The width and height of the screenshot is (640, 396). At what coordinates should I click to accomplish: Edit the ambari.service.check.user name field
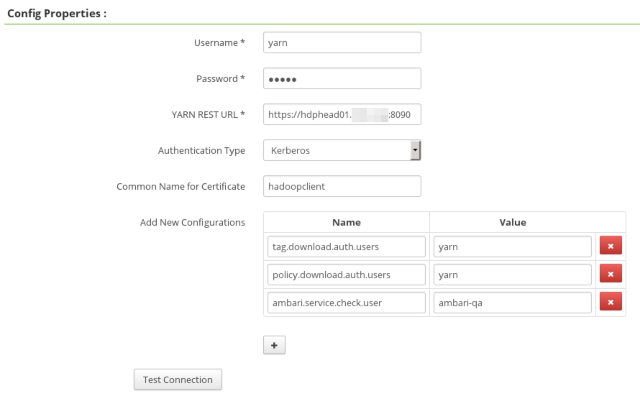(347, 303)
